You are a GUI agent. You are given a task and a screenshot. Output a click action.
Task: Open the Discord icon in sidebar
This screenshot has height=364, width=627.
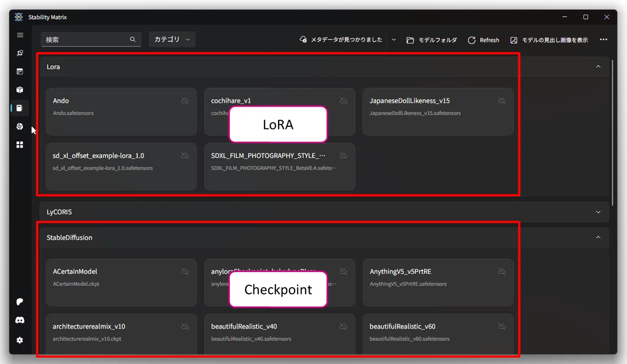point(20,320)
